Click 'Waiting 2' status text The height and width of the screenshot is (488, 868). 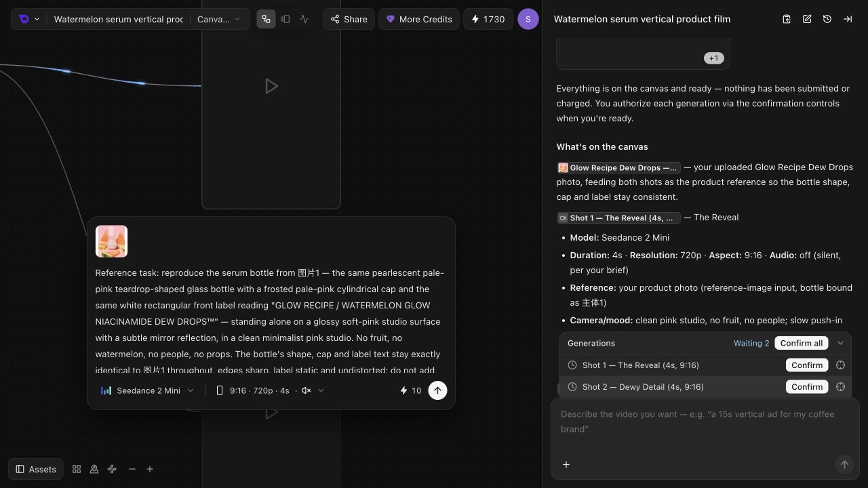(751, 343)
